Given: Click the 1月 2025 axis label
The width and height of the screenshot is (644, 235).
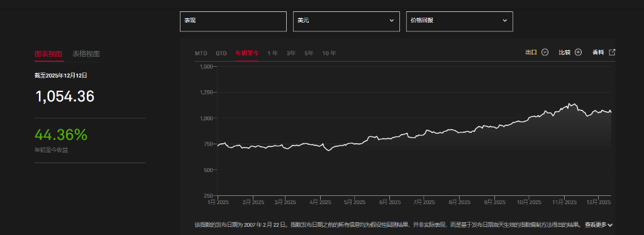Looking at the screenshot, I should [218, 202].
